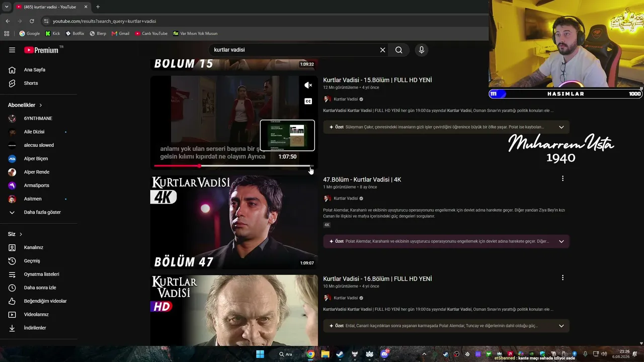Reload the page with the refresh icon
Viewport: 644px width, 362px height.
click(x=32, y=21)
